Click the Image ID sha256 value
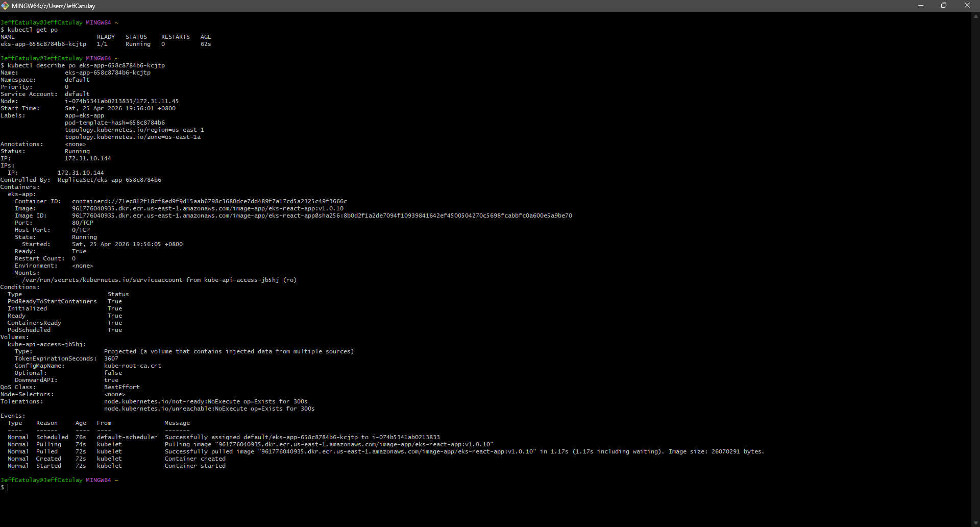The height and width of the screenshot is (527, 980). click(x=322, y=215)
